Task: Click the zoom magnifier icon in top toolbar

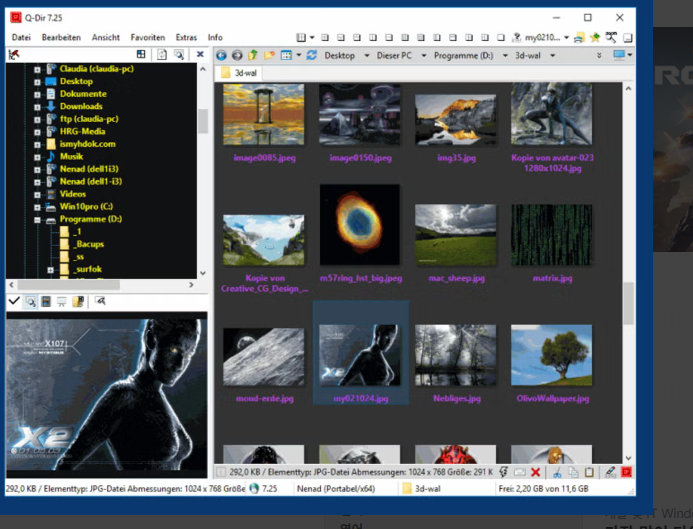Action: [611, 37]
